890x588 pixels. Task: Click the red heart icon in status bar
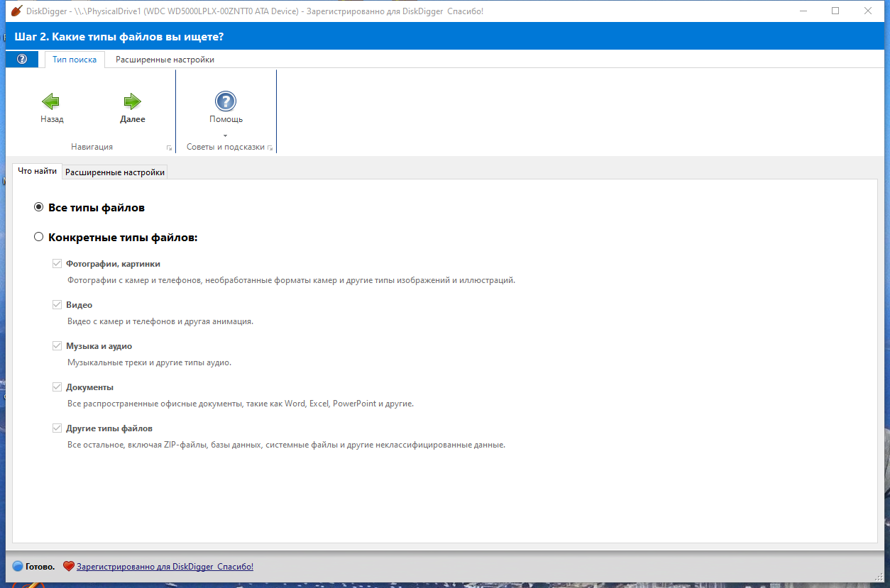click(x=69, y=567)
